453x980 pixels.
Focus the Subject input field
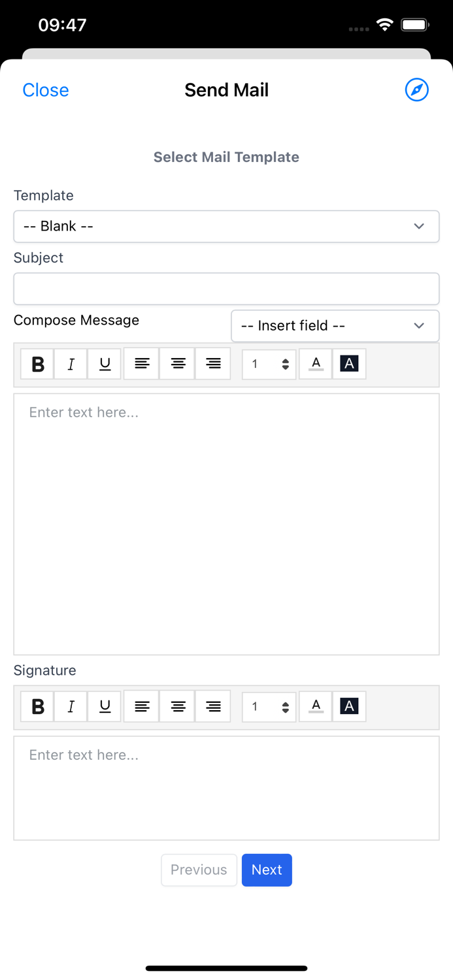[x=226, y=289]
